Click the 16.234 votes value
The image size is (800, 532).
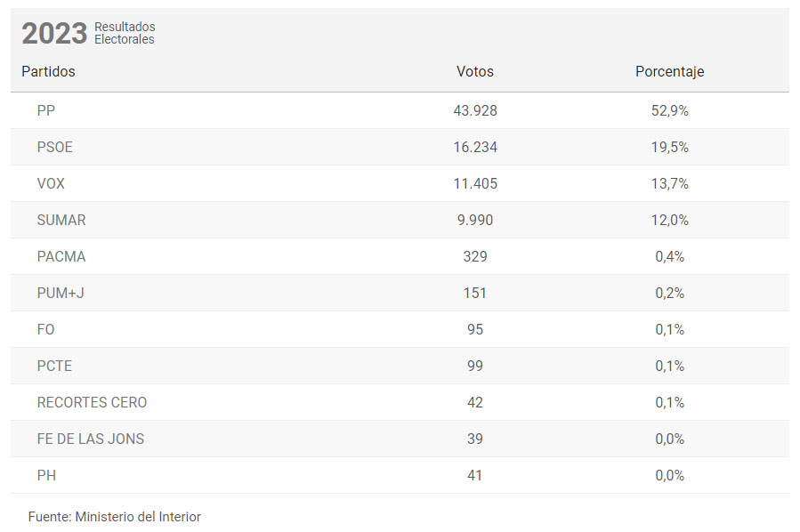pyautogui.click(x=475, y=148)
